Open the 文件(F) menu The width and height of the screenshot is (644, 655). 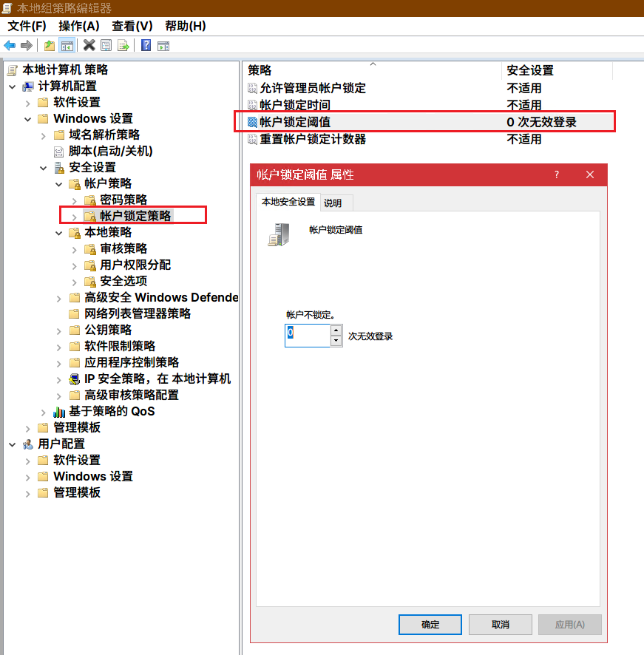coord(27,26)
